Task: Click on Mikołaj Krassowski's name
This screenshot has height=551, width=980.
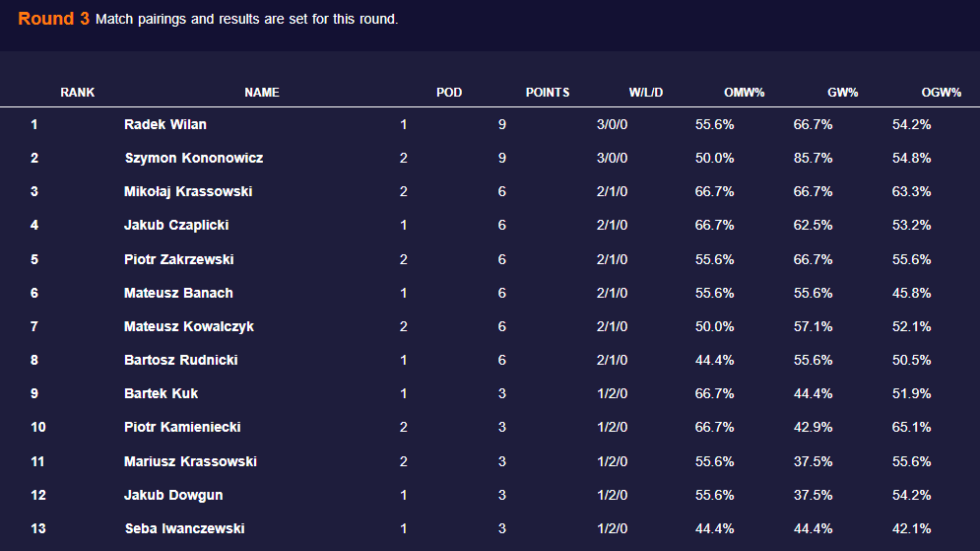Action: tap(188, 192)
